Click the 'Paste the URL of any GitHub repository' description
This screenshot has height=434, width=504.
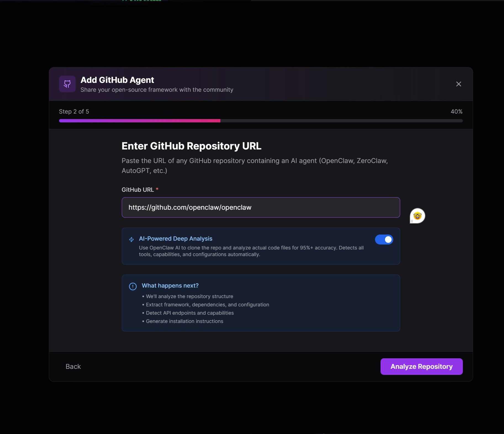click(x=255, y=166)
